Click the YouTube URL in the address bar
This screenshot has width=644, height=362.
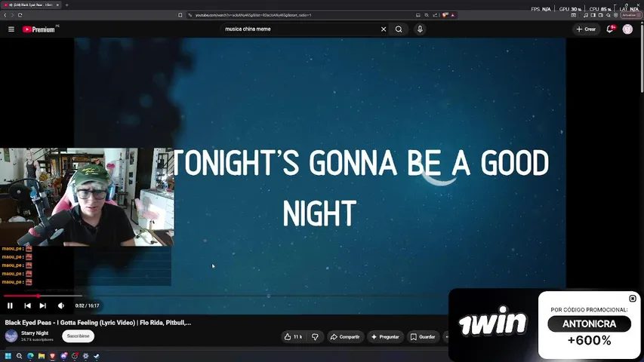253,15
